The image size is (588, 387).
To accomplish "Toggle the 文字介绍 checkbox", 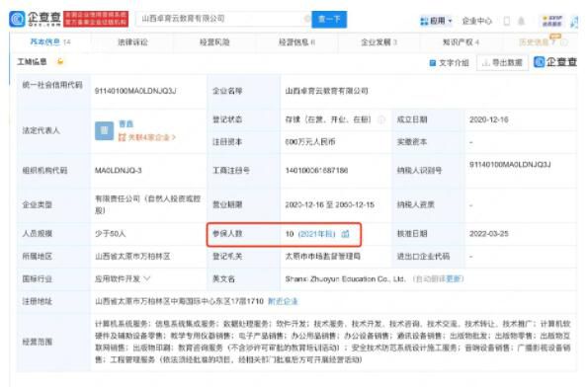I will pos(433,63).
